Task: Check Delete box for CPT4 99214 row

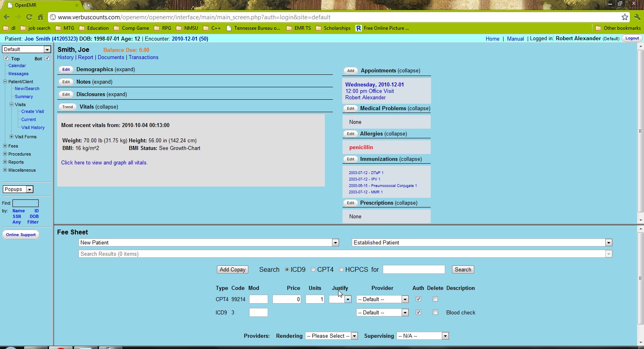Action: (x=435, y=299)
